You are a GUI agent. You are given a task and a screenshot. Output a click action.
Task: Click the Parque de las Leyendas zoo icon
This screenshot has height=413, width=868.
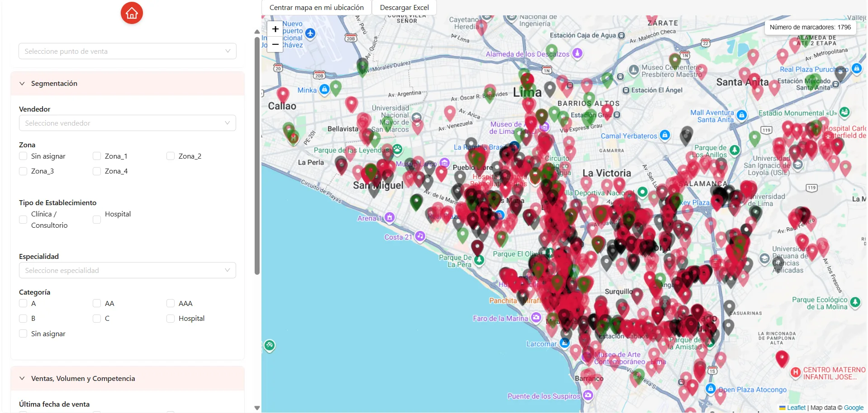click(x=397, y=149)
